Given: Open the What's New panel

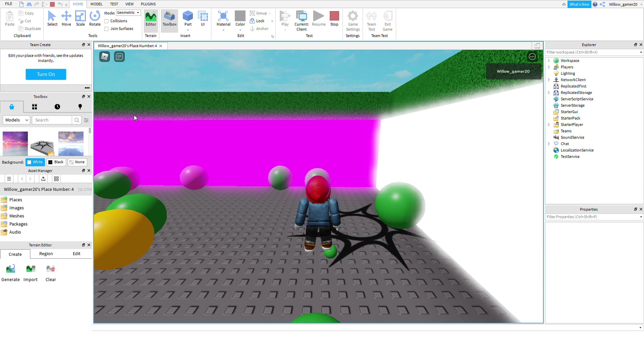Looking at the screenshot, I should (579, 4).
